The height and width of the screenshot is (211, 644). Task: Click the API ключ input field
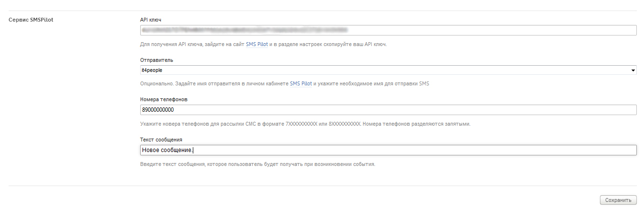coord(478,30)
